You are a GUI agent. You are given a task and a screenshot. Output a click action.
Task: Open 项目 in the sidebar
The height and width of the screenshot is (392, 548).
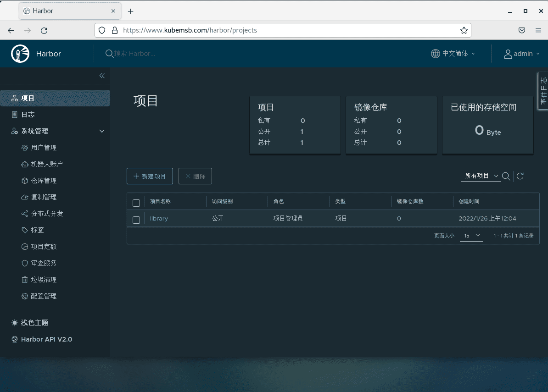(x=55, y=98)
